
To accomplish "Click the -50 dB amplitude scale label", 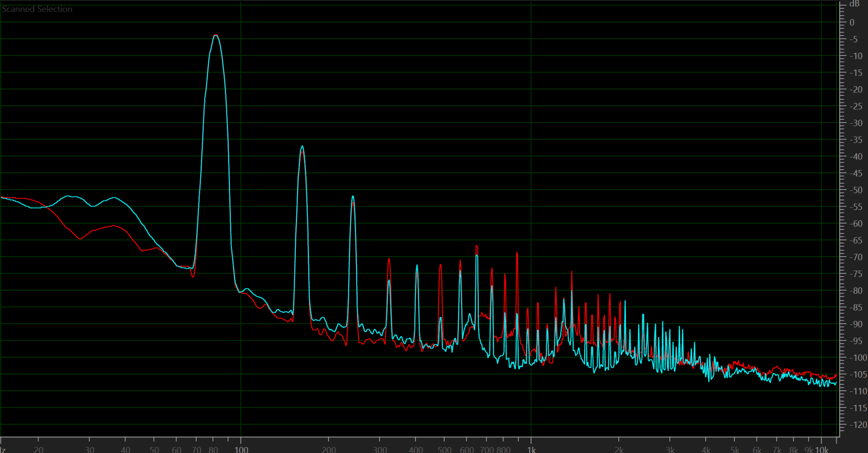I will 856,190.
